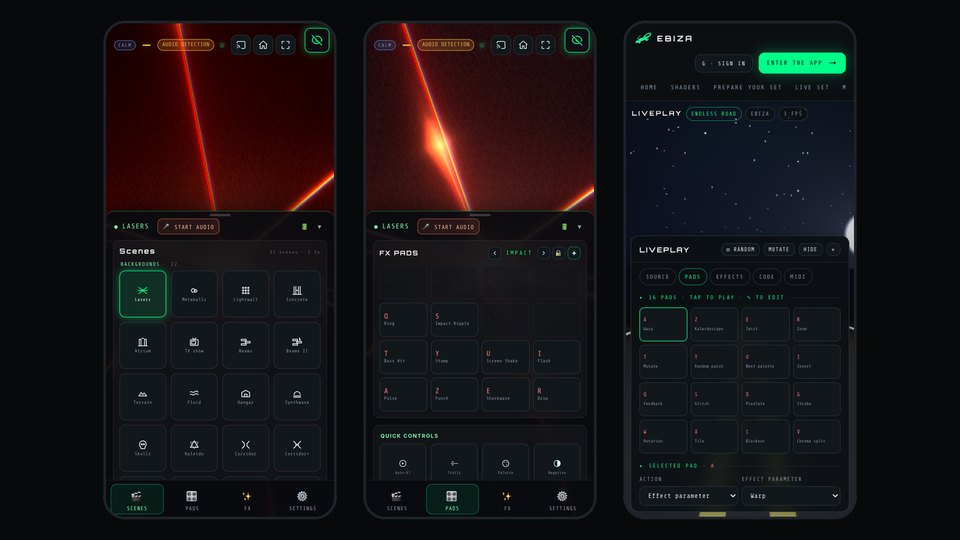
Task: Pick the Synthwave scene tile
Action: point(297,397)
